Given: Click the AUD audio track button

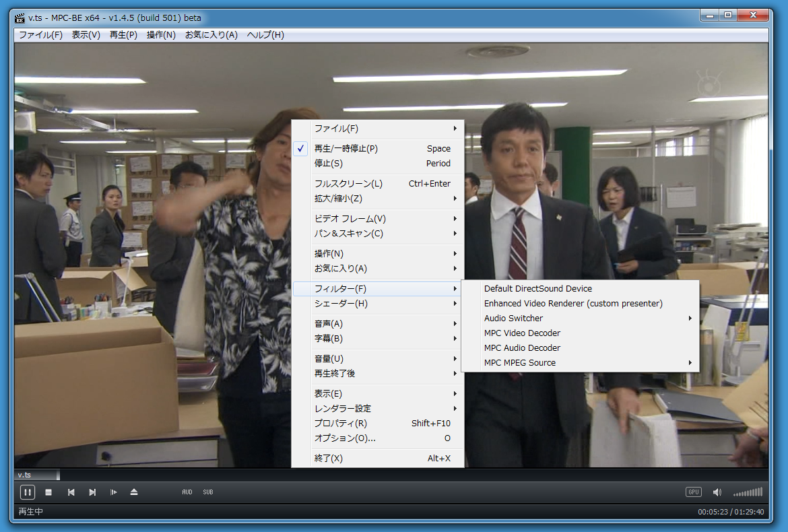Looking at the screenshot, I should pyautogui.click(x=187, y=492).
